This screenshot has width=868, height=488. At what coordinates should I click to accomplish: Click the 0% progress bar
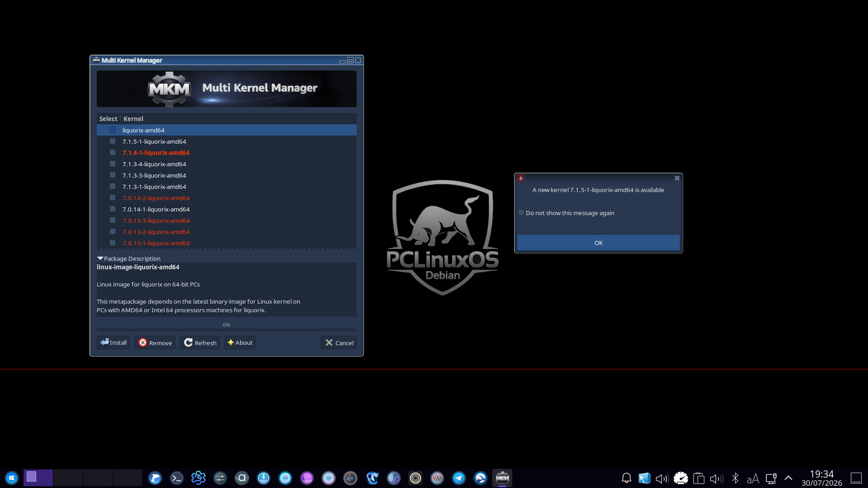(226, 329)
